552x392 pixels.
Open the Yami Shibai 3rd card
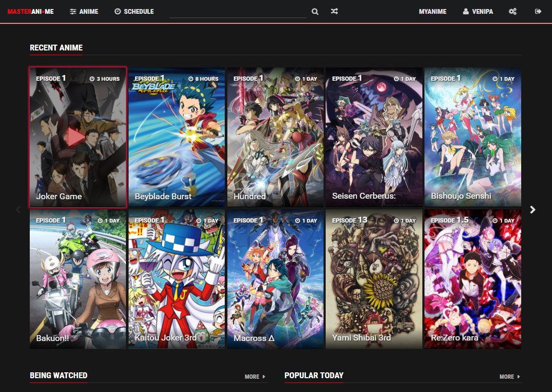pyautogui.click(x=374, y=279)
